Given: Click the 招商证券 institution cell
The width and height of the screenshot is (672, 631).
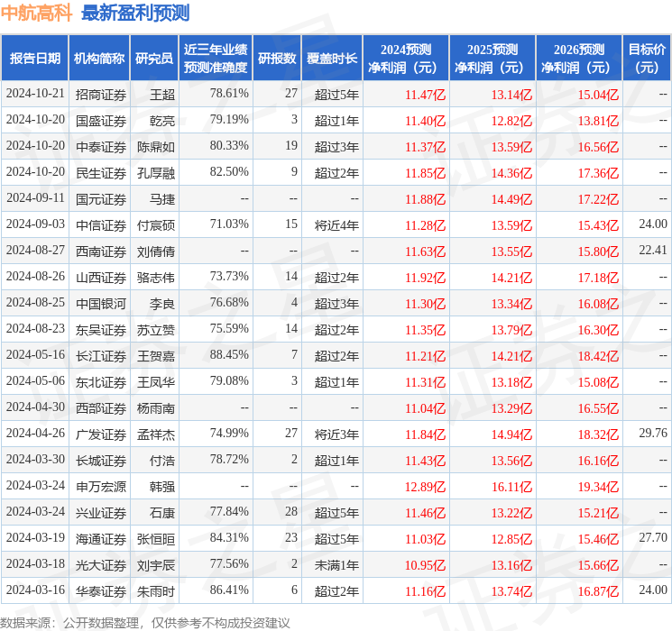Looking at the screenshot, I should (101, 95).
